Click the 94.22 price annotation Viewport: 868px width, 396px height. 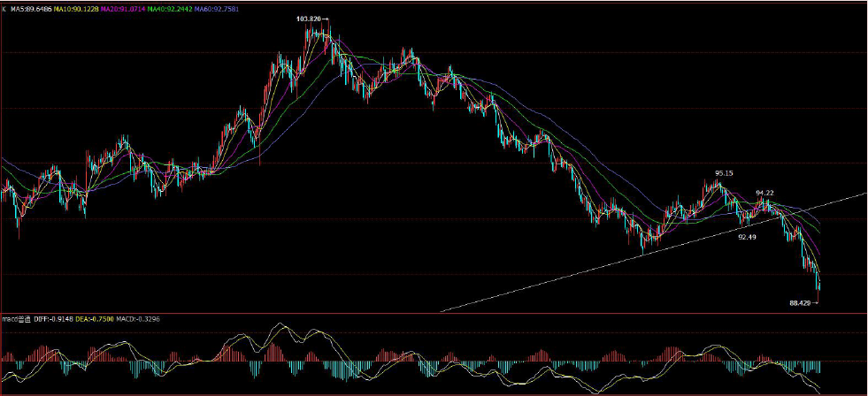[765, 193]
